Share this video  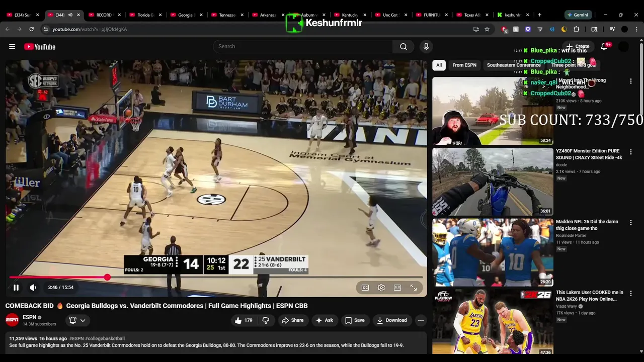coord(293,320)
